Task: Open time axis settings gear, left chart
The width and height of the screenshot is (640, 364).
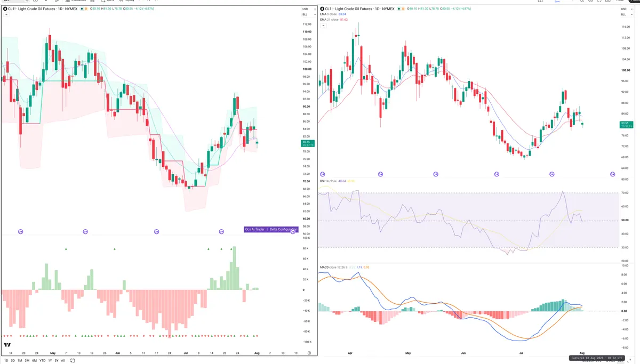Action: click(x=309, y=353)
